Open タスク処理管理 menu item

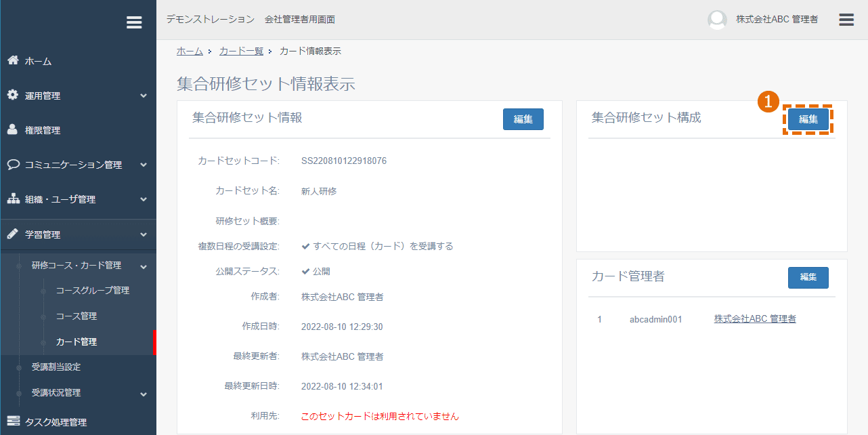click(56, 422)
